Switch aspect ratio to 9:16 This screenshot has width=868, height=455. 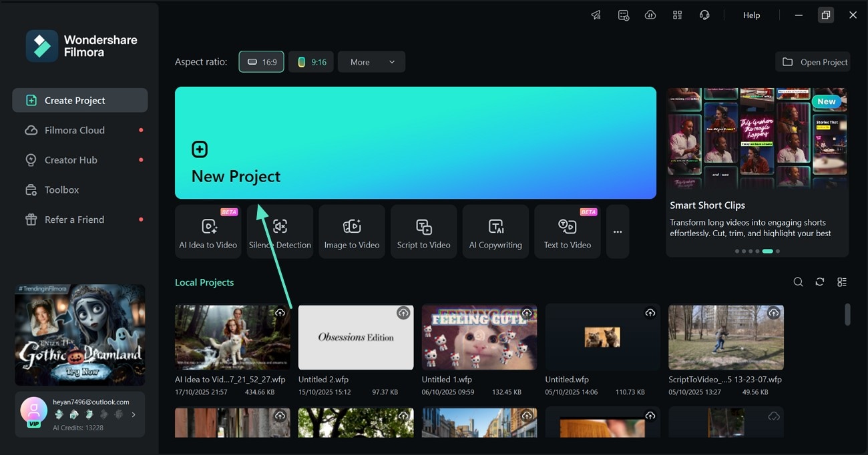(311, 61)
